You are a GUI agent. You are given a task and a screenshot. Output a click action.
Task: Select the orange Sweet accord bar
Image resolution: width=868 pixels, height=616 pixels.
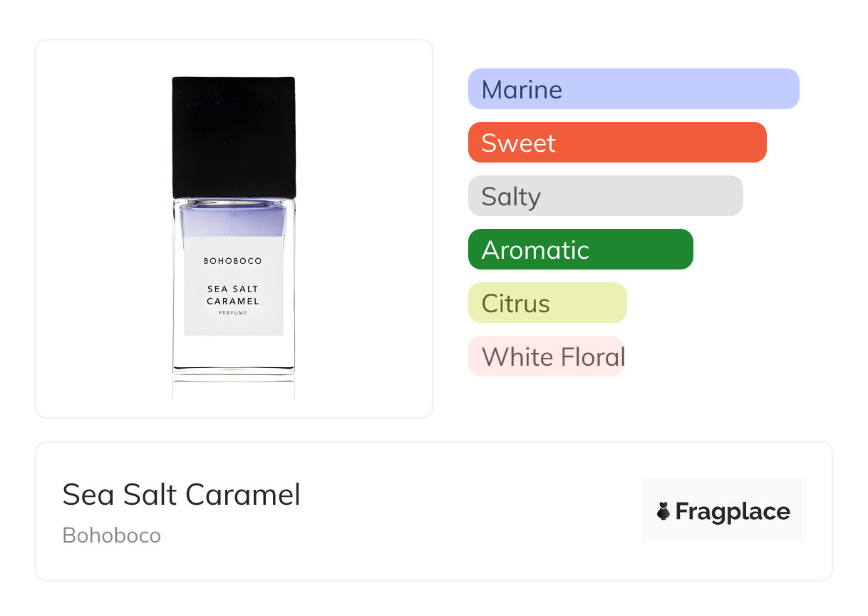(x=616, y=143)
